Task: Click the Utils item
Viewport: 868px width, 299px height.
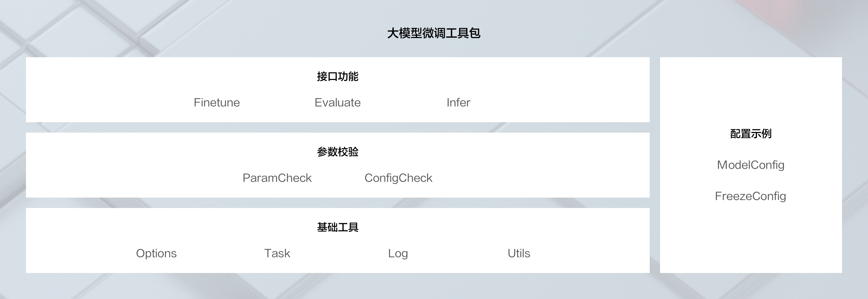Action: coord(519,253)
